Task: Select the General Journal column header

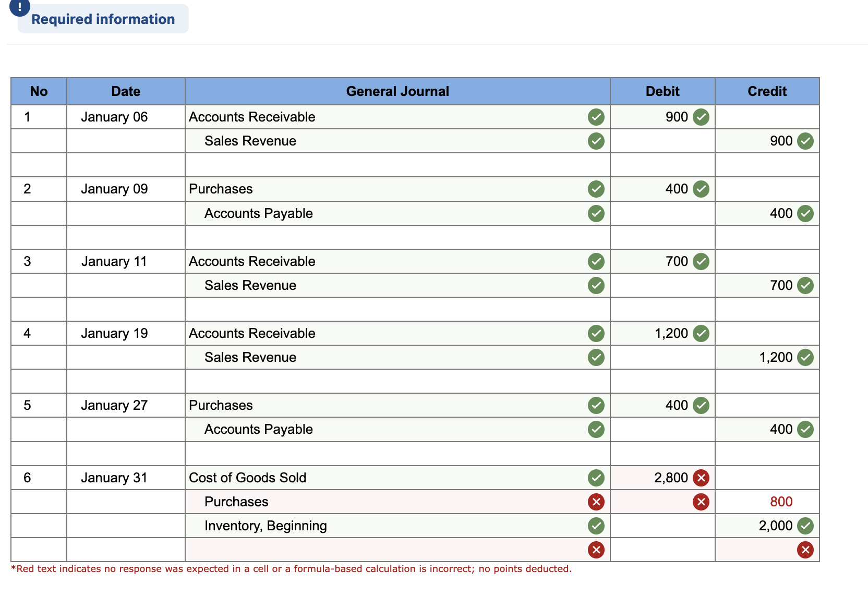Action: click(x=397, y=91)
